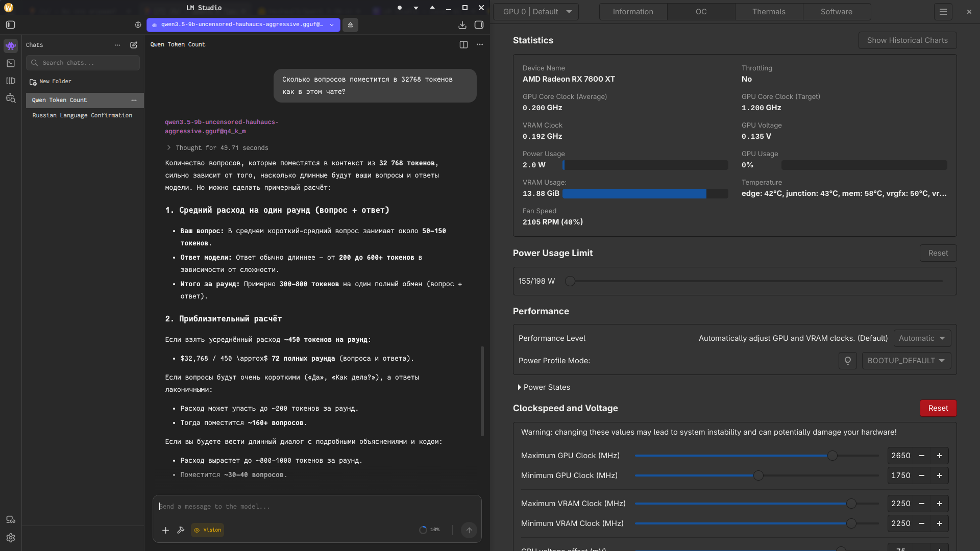Click the model settings gear icon
Image resolution: width=980 pixels, height=551 pixels.
click(138, 24)
